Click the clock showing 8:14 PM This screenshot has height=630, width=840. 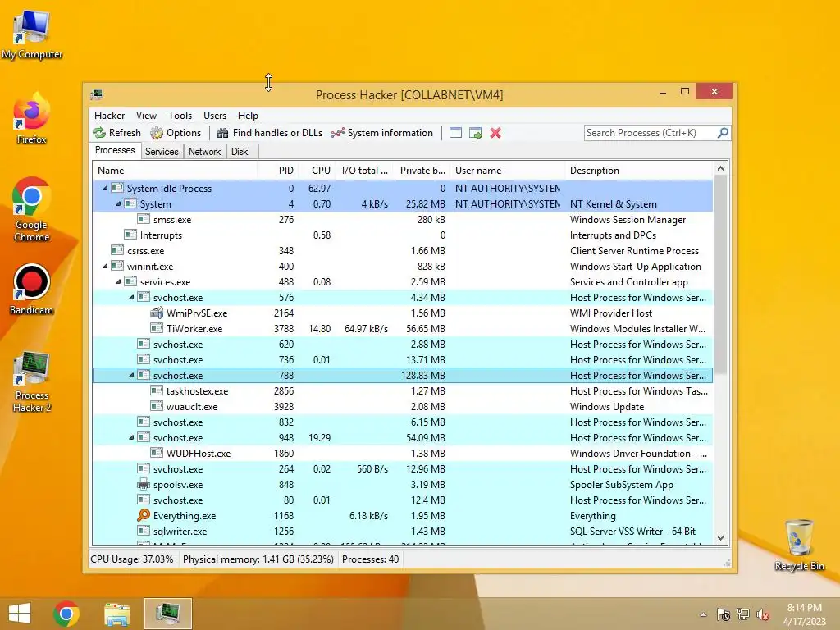pos(804,608)
